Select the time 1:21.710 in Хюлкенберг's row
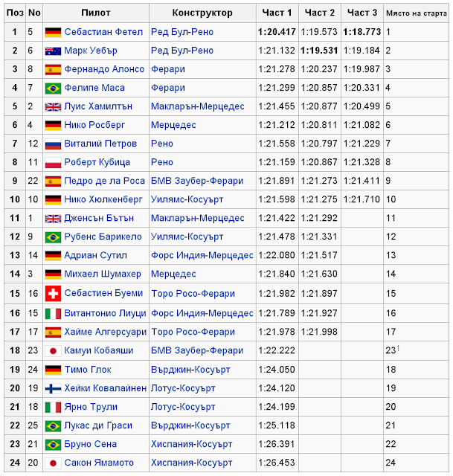This screenshot has height=476, width=453. point(362,199)
